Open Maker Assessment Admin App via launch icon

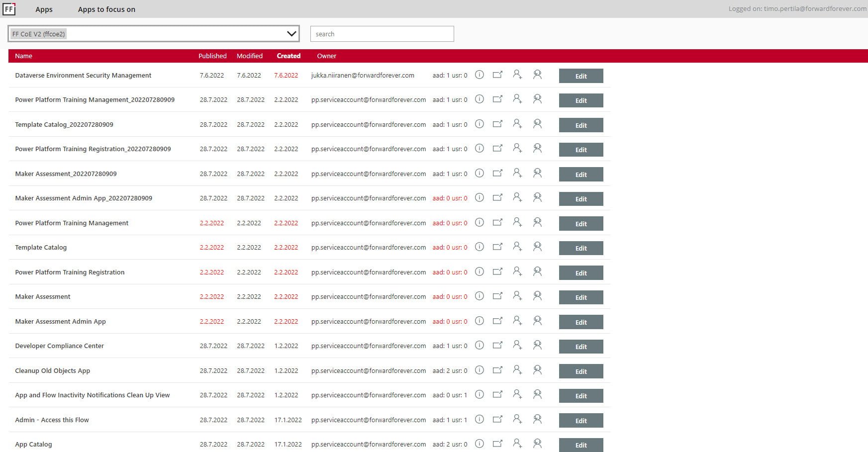click(497, 321)
